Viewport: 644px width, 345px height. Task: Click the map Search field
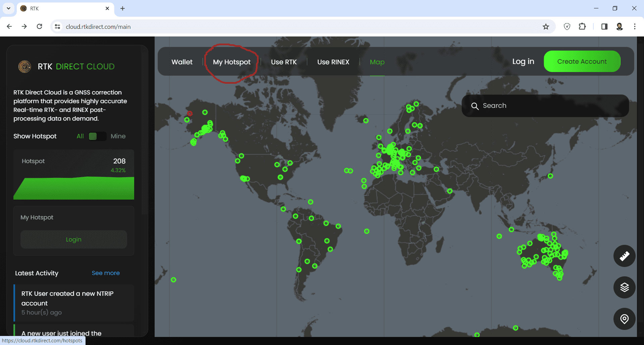point(545,106)
